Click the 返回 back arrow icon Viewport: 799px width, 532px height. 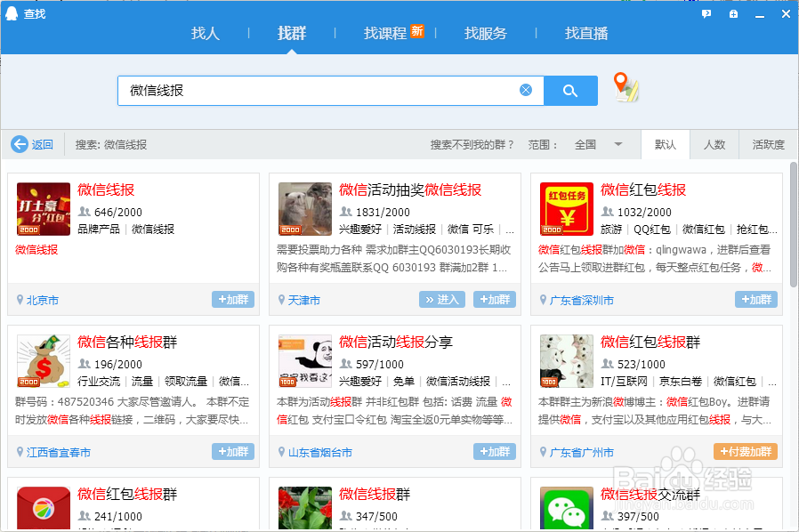20,144
